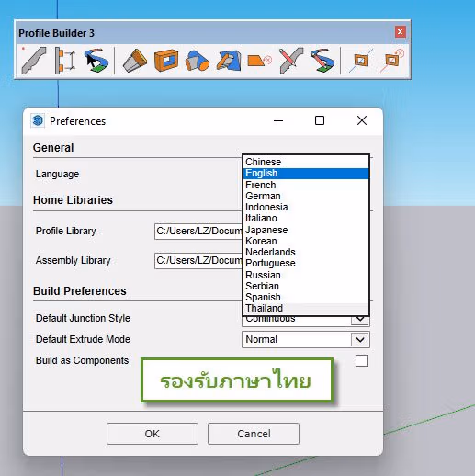This screenshot has height=476, width=475.
Task: Choose the Edit profile pencil tool
Action: 291,61
